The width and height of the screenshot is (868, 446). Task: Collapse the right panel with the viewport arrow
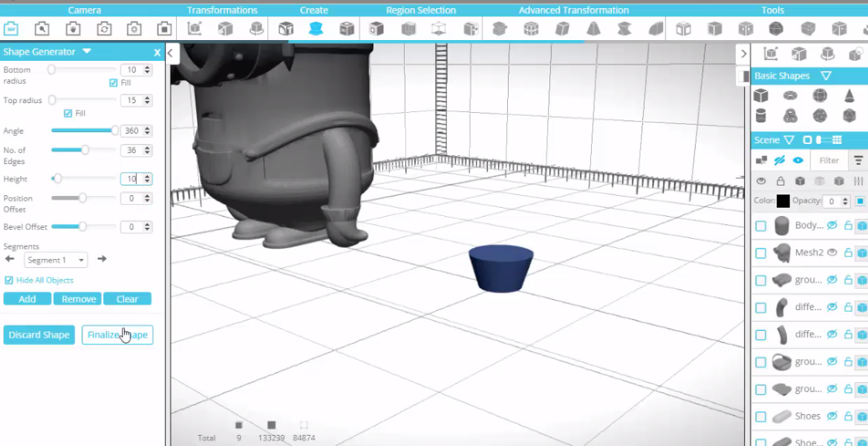click(x=743, y=53)
